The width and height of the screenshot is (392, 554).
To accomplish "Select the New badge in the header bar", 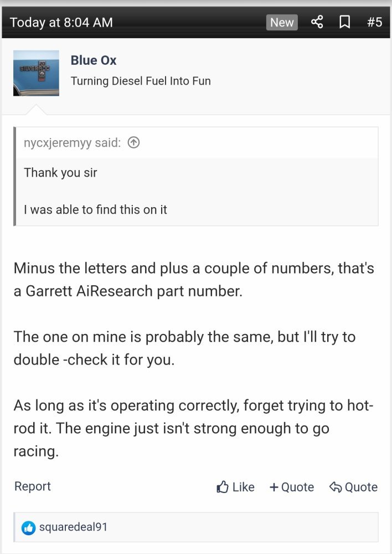I will click(282, 22).
